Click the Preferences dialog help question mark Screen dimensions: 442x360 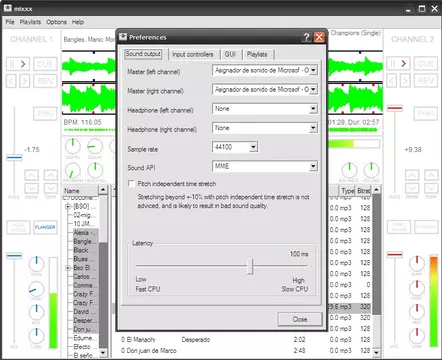click(306, 37)
